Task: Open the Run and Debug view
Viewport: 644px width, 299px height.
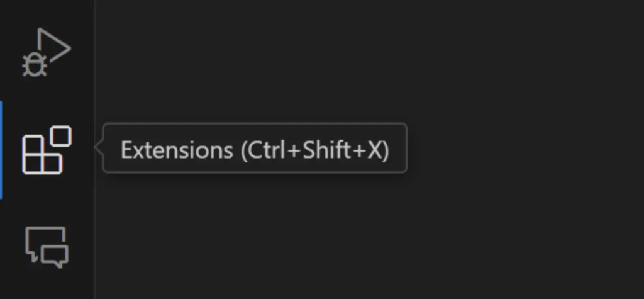Action: pyautogui.click(x=46, y=53)
